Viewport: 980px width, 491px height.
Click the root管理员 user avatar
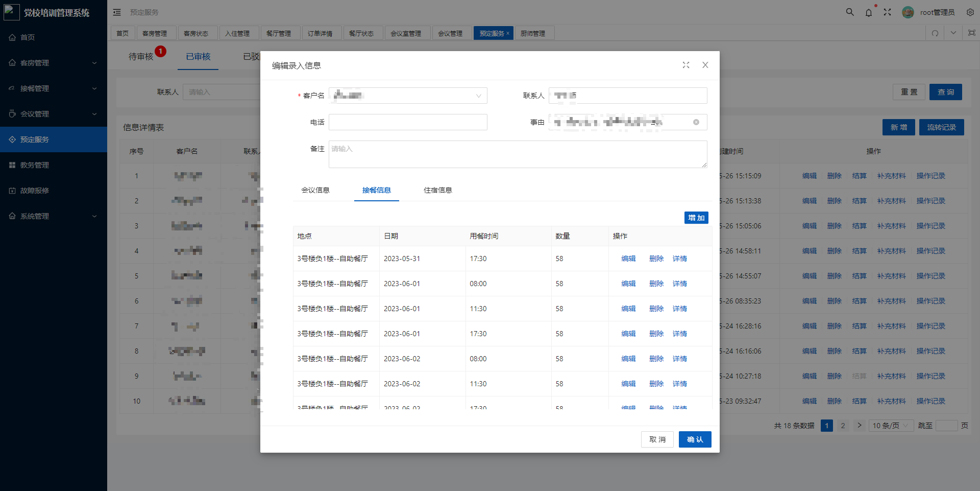tap(908, 12)
